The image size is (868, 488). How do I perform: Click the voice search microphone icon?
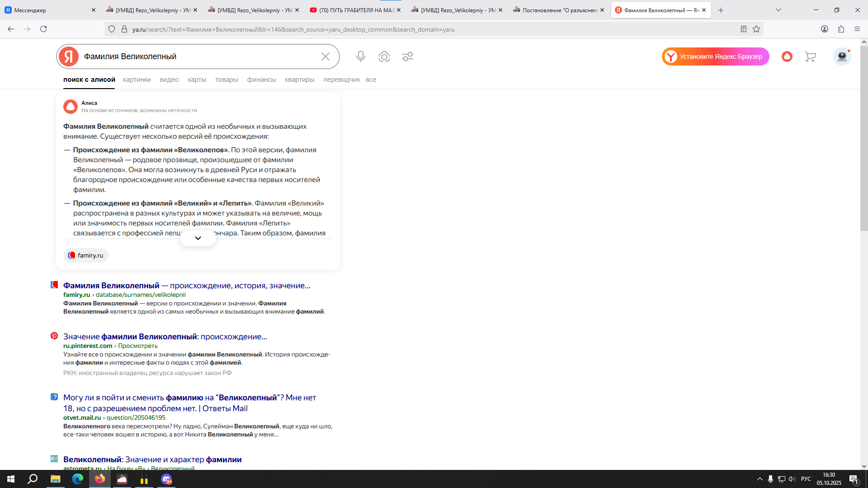360,56
